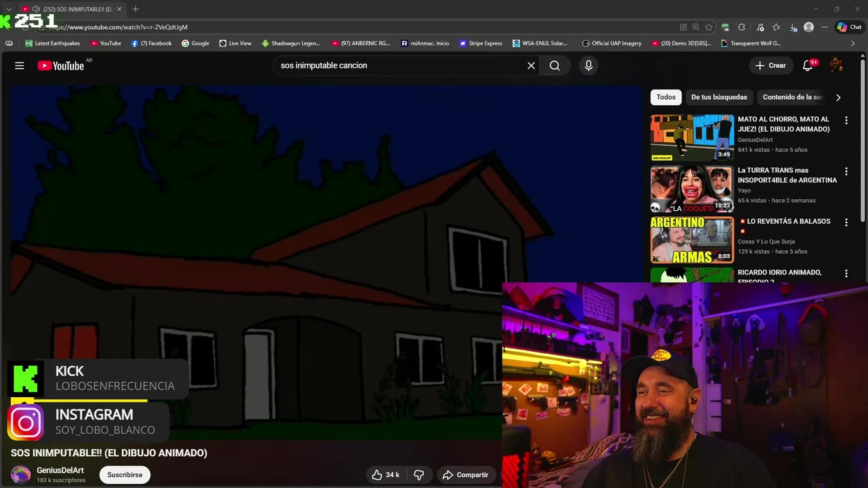Open the WSA-ENLIL Solar bookmark

tap(540, 43)
